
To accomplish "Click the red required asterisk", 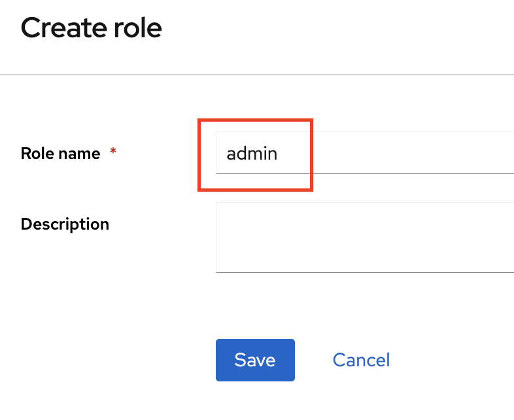I will coord(113,152).
